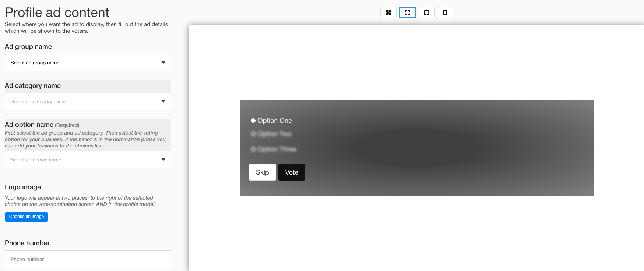Viewport: 644px width, 271px height.
Task: Open the Ad group name dropdown
Action: [88, 63]
